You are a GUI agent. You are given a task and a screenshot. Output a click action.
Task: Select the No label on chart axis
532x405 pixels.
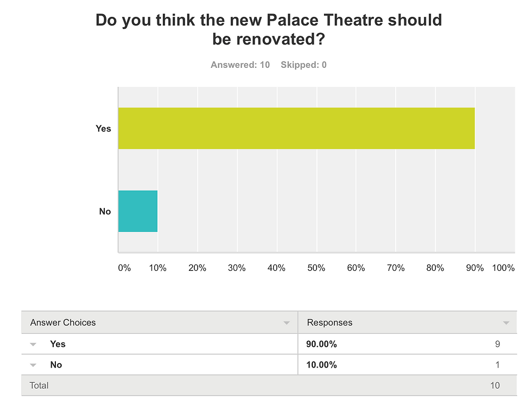point(105,212)
